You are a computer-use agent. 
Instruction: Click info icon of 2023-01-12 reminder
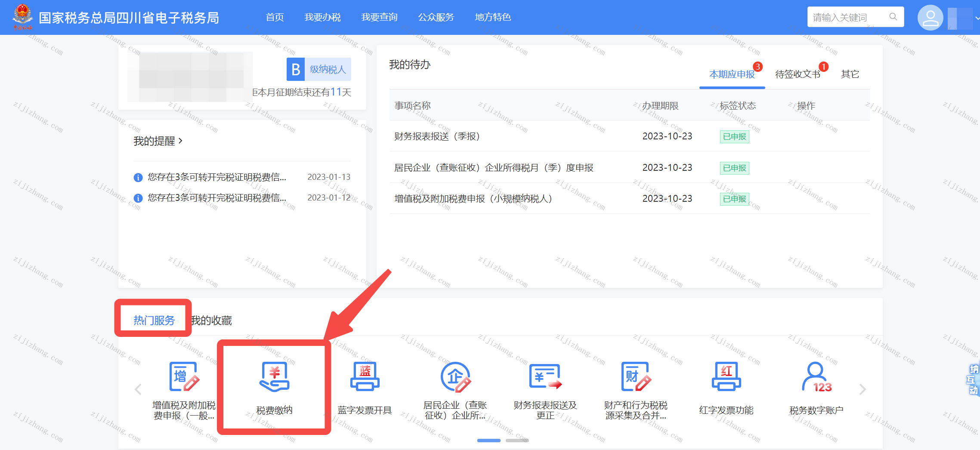pyautogui.click(x=138, y=198)
